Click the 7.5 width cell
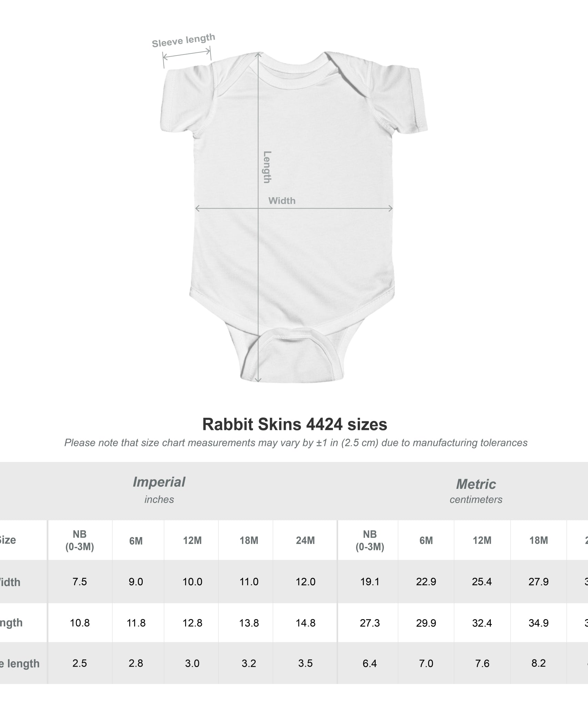 coord(80,582)
